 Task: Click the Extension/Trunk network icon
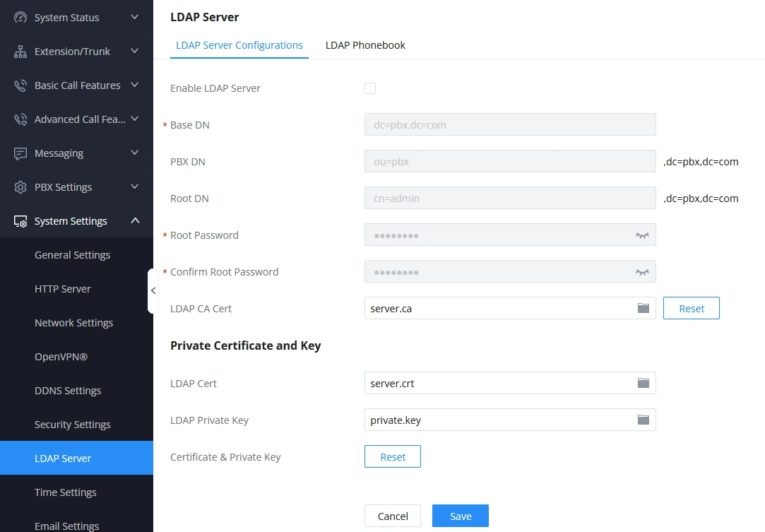(20, 52)
